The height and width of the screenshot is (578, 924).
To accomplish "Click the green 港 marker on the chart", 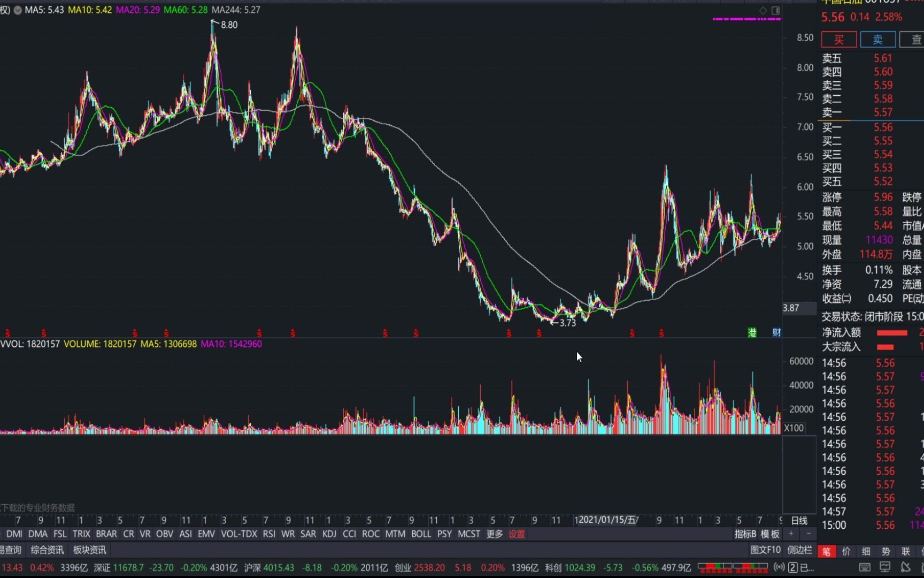I will (x=752, y=333).
